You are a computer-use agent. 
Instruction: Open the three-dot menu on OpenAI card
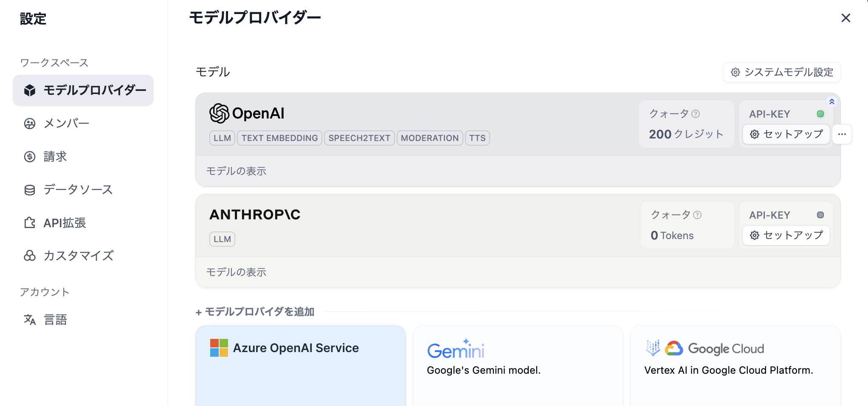(843, 134)
